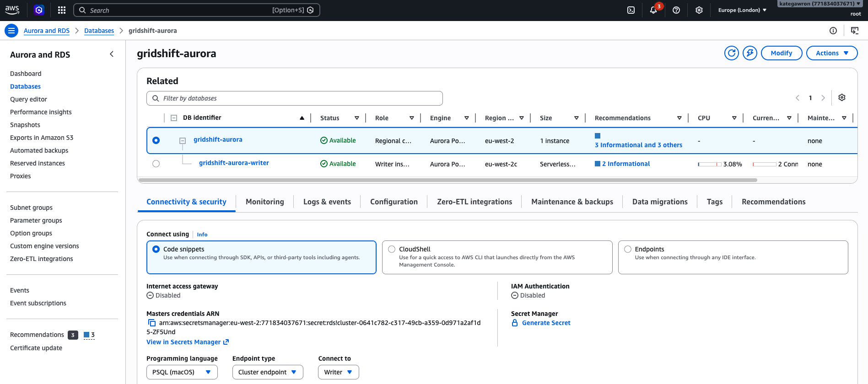Open the Status column filter arrow

click(x=357, y=118)
